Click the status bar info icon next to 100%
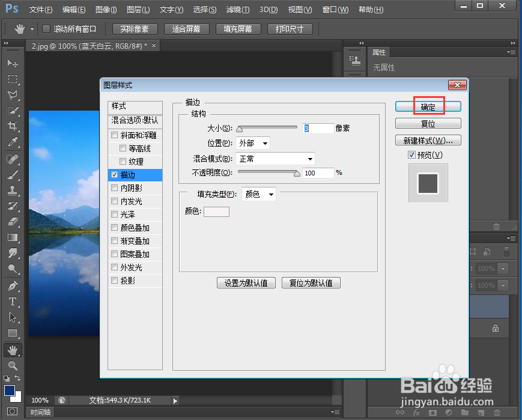Viewport: 522px width, 420px height. (62, 400)
